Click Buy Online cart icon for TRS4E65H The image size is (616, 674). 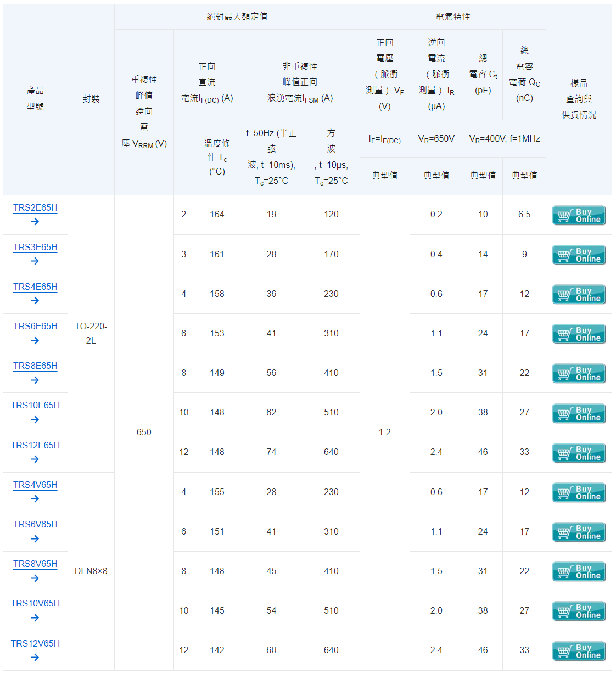click(x=579, y=295)
